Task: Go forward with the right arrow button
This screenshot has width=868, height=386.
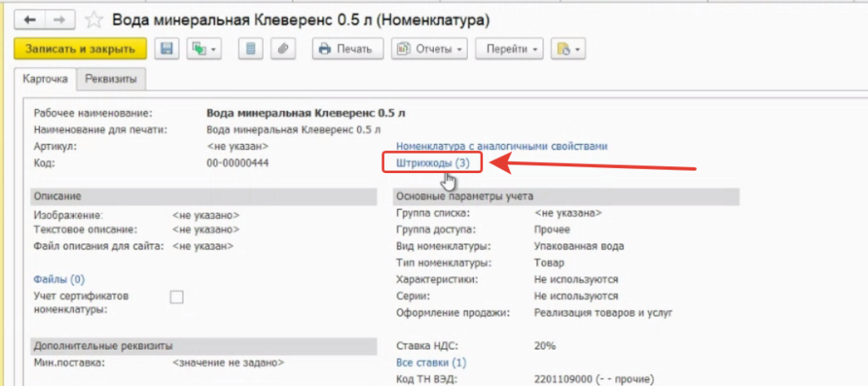Action: [x=60, y=20]
